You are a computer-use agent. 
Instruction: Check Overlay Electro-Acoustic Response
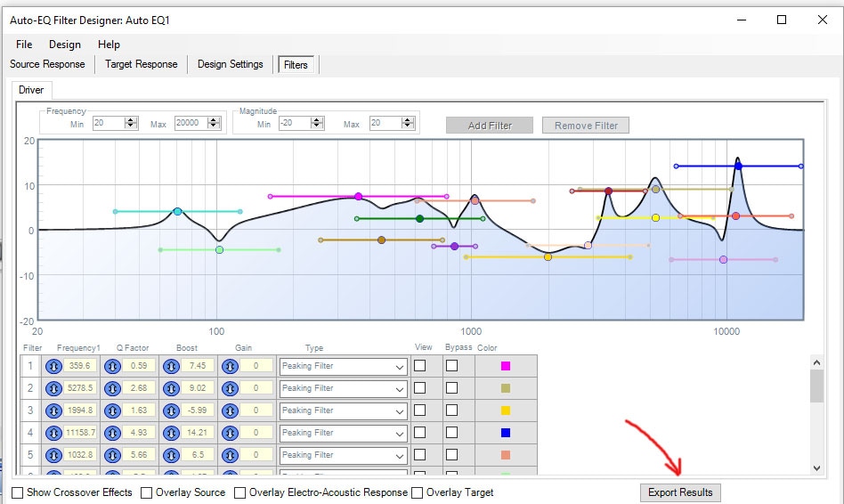(x=240, y=492)
